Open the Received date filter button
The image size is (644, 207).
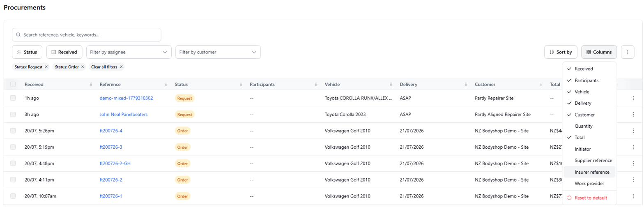click(x=64, y=52)
